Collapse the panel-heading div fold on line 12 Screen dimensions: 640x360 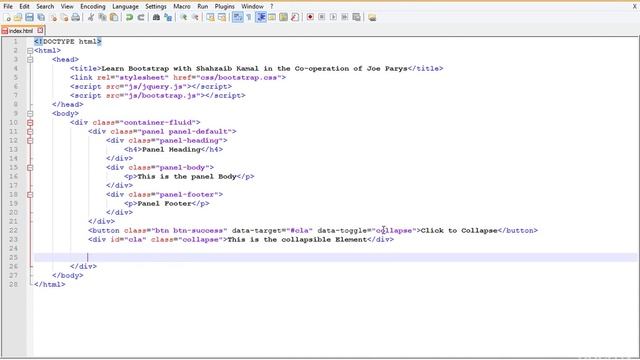(x=30, y=140)
